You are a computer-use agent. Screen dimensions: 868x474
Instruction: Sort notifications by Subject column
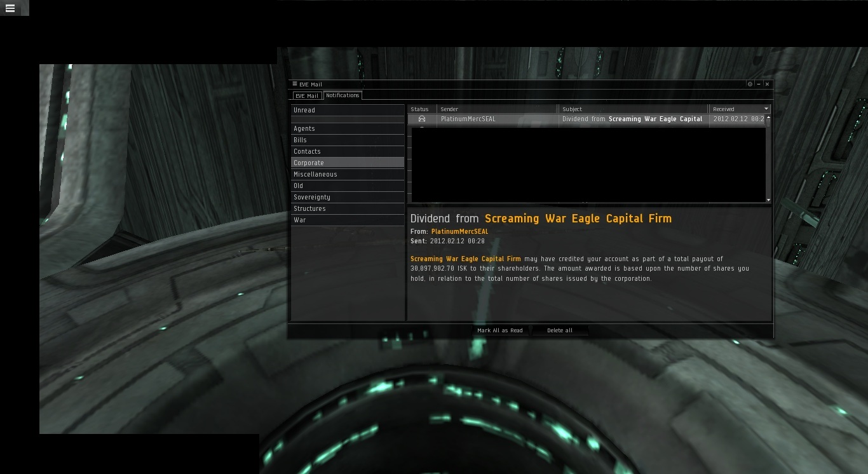634,109
